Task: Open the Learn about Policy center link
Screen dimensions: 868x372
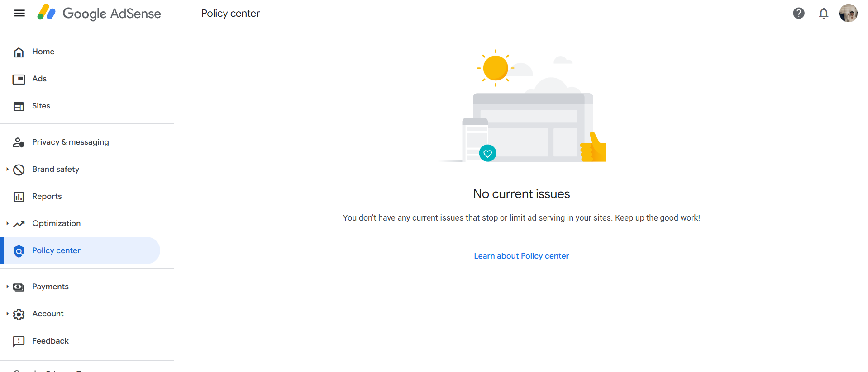Action: tap(521, 256)
